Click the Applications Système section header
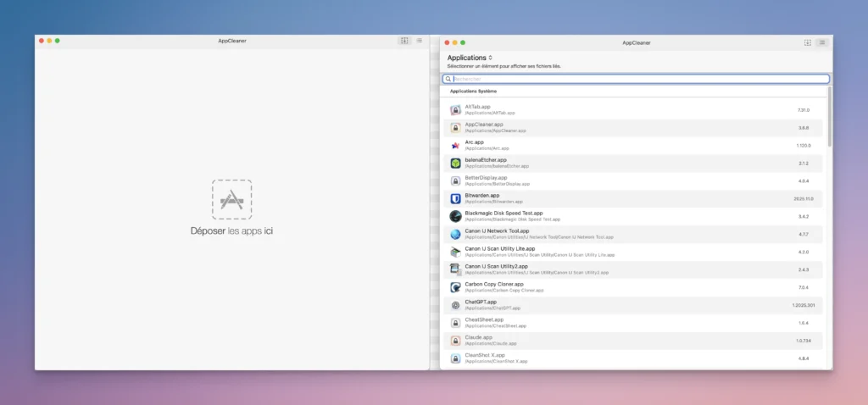 [473, 92]
